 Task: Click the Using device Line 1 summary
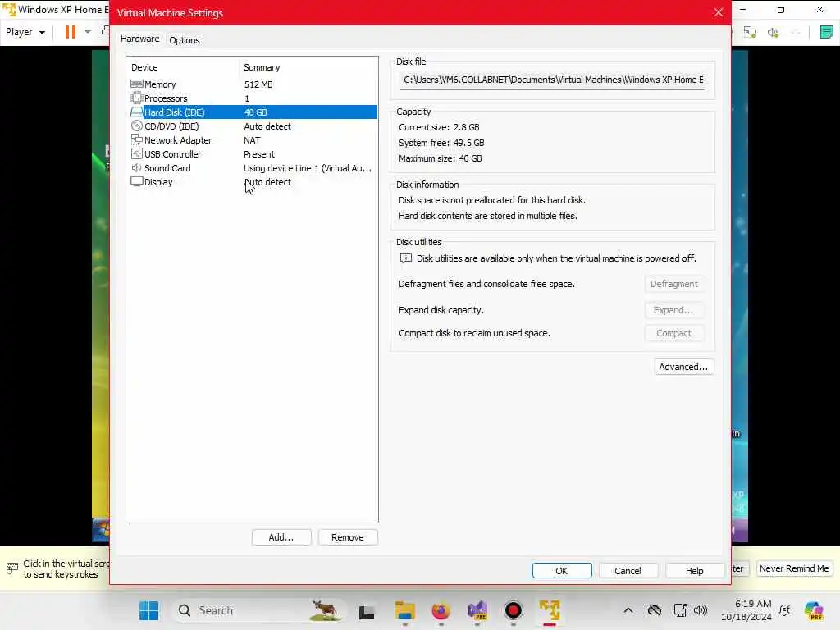[308, 168]
